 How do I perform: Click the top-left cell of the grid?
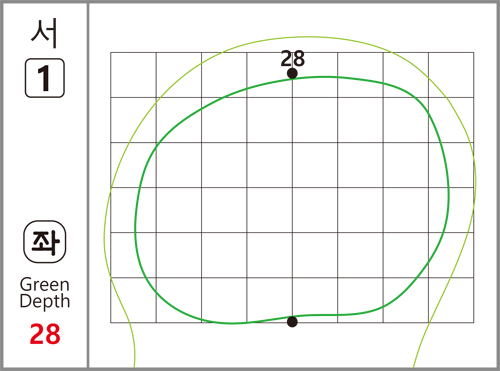coord(133,75)
